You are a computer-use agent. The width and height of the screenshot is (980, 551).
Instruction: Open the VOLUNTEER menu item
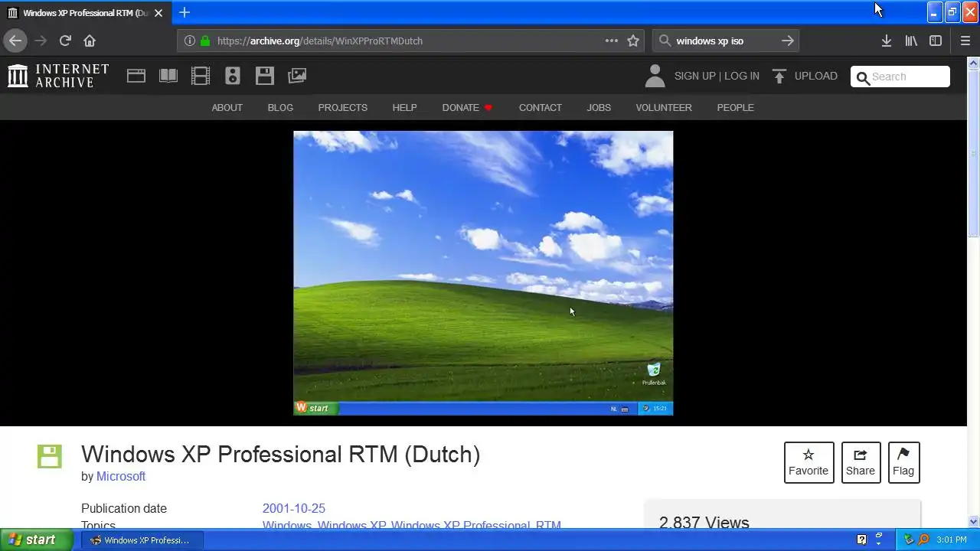click(x=664, y=108)
